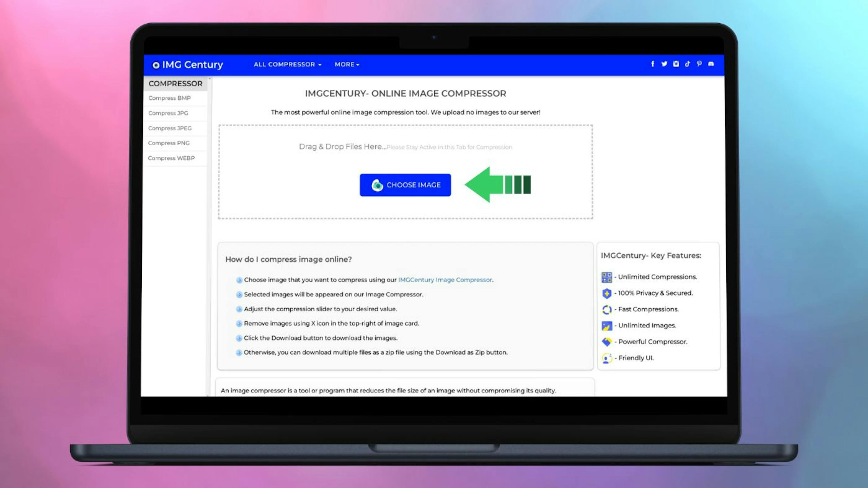Click the Instagram social icon
The image size is (868, 488).
coord(676,64)
